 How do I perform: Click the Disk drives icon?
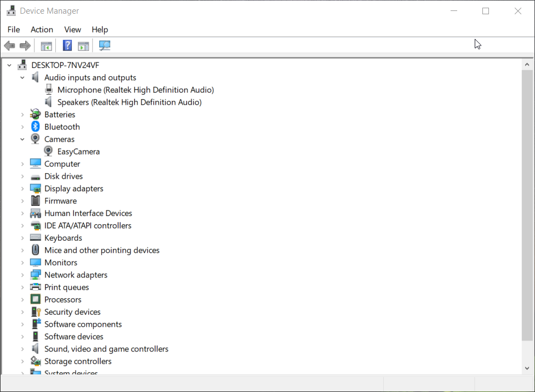36,177
